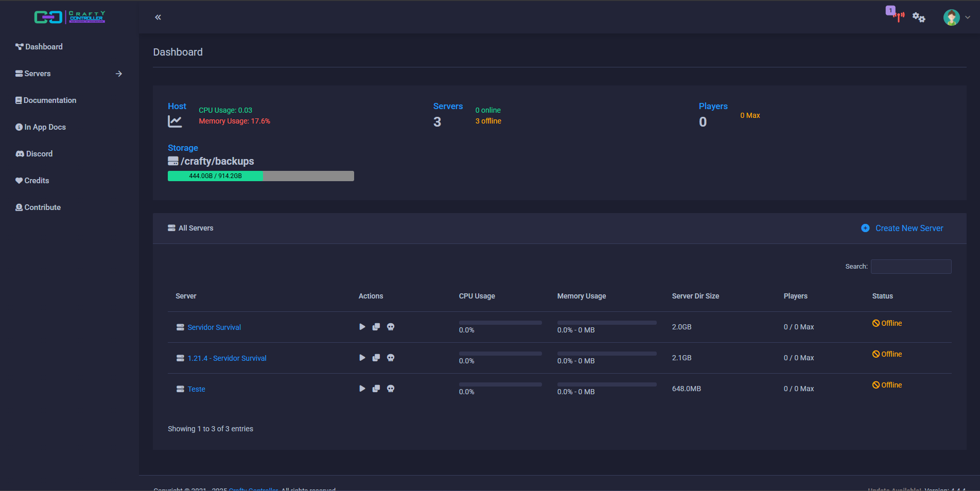This screenshot has width=980, height=491.
Task: Click Servidor Survival server icon
Action: tap(180, 327)
